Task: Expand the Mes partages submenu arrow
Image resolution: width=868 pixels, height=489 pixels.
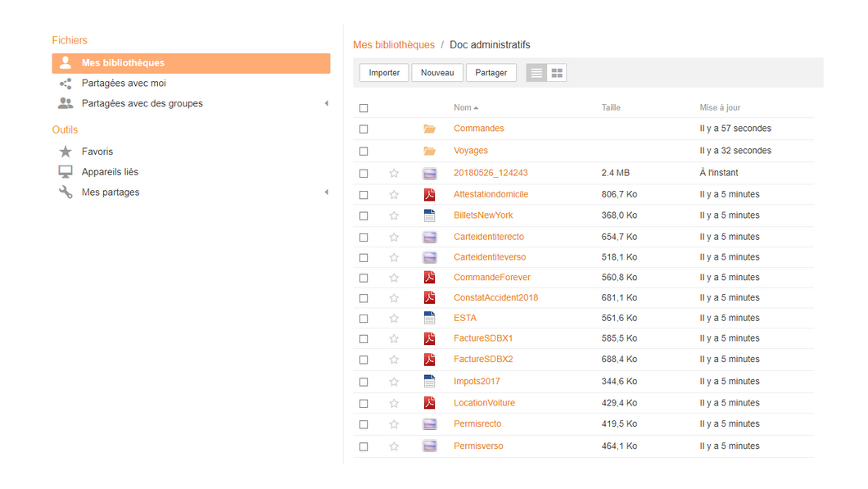Action: pos(326,192)
